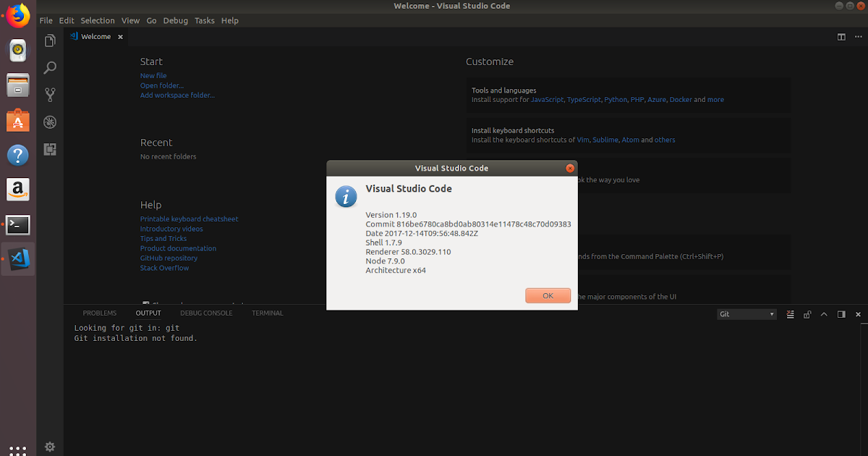Open Tips and Tricks link
Image resolution: width=868 pixels, height=456 pixels.
click(163, 238)
